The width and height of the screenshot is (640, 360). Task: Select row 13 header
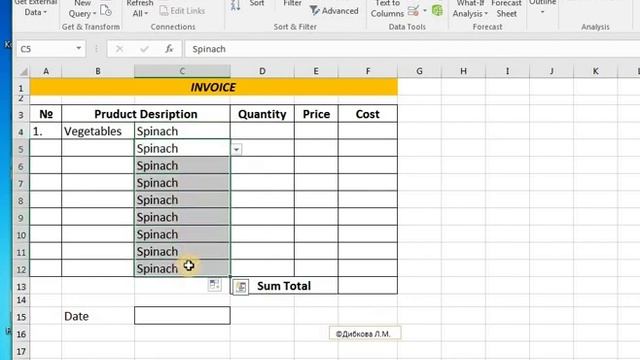pyautogui.click(x=21, y=287)
